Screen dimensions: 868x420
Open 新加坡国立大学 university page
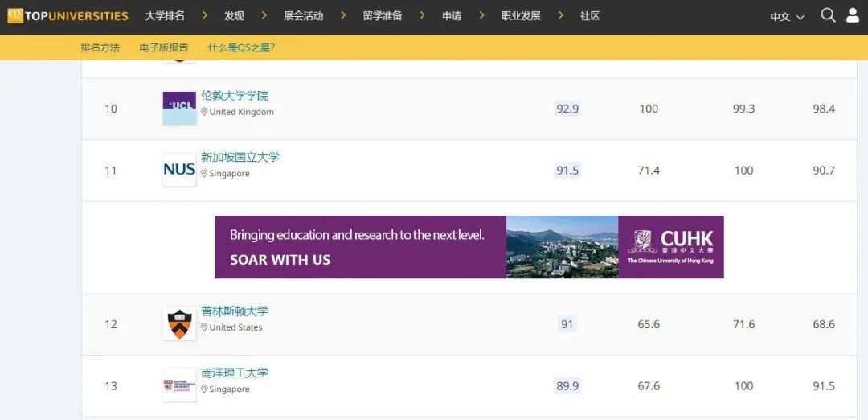point(240,158)
